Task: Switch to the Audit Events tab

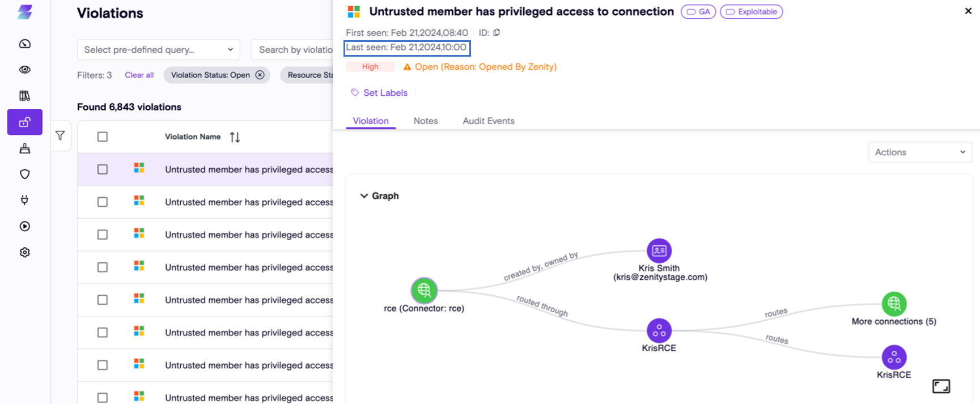Action: [x=489, y=121]
